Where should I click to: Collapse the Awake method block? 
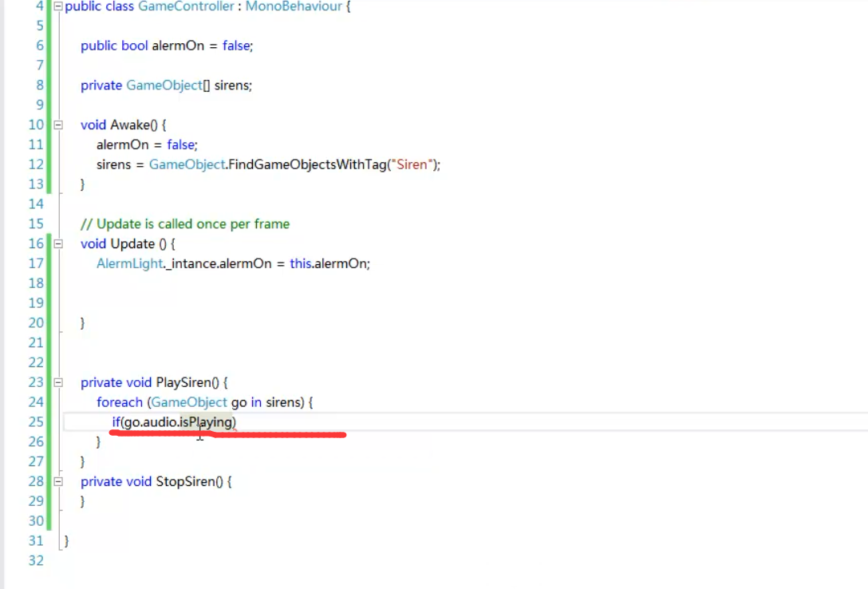(x=58, y=125)
